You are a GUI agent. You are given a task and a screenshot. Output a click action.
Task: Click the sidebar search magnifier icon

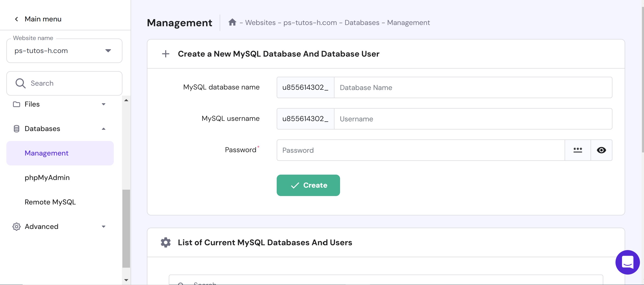[20, 83]
